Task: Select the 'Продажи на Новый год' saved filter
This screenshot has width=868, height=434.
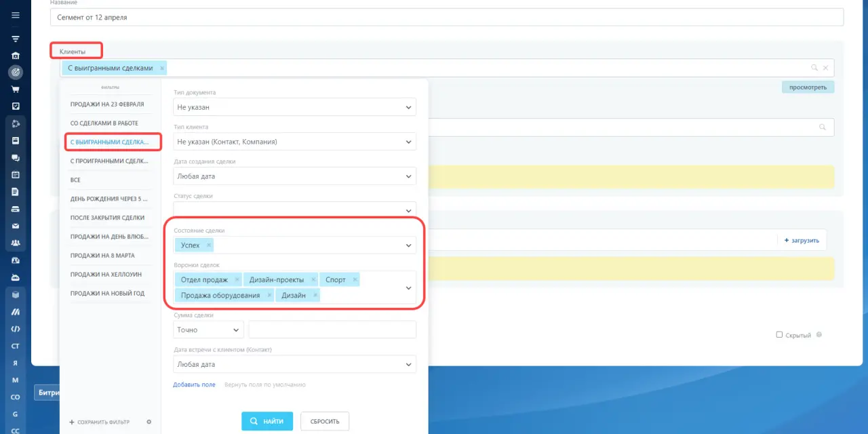Action: tap(107, 294)
